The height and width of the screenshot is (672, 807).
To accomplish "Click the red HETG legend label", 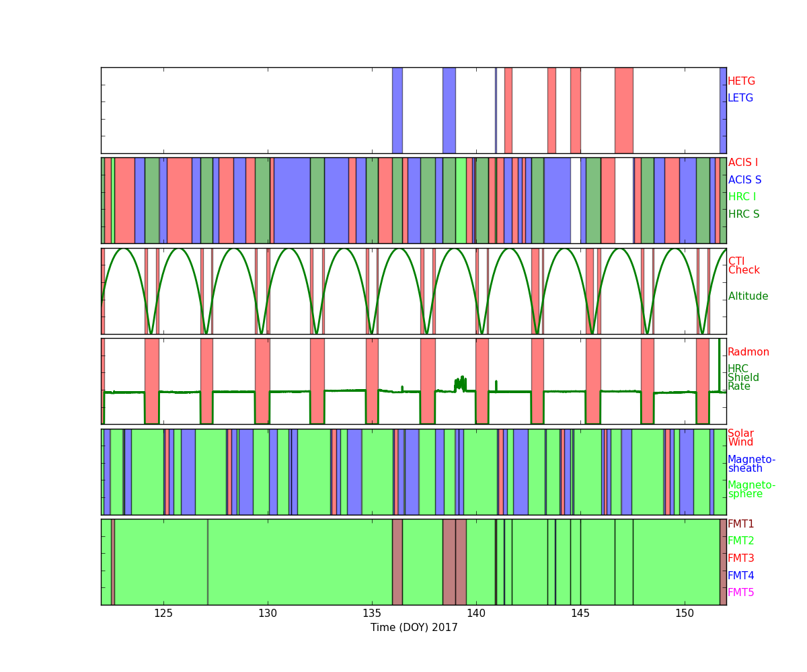I will point(741,81).
